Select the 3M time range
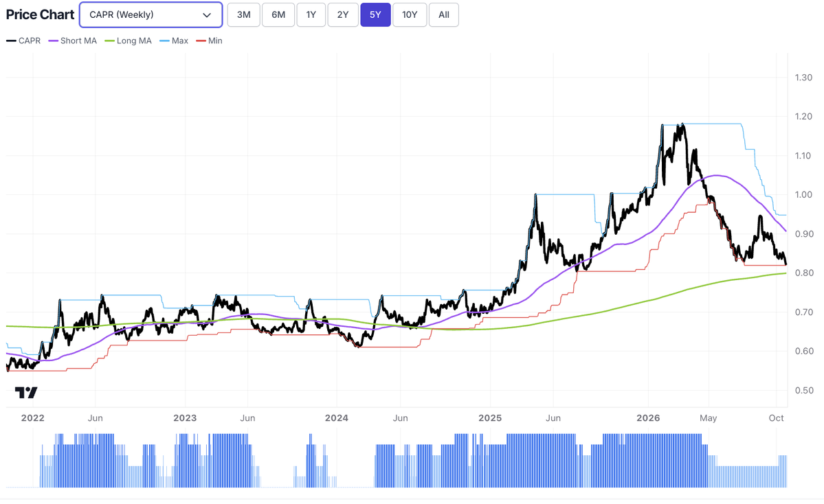This screenshot has width=824, height=504. (x=244, y=14)
